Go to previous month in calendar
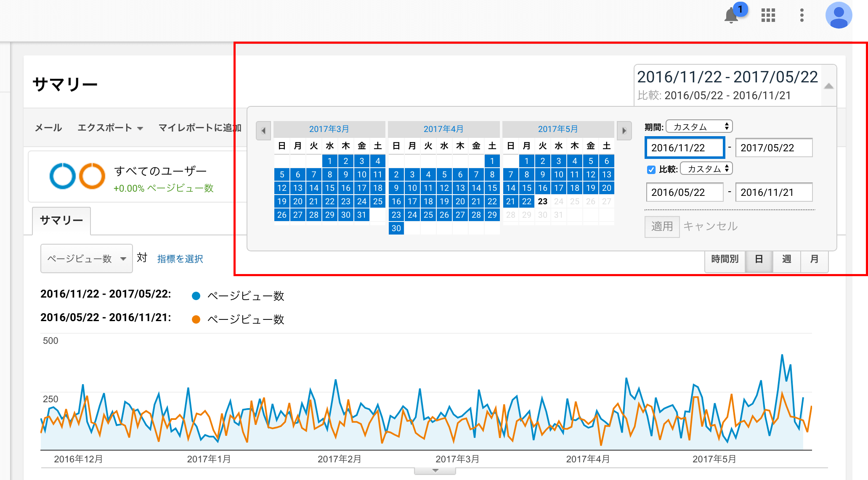The image size is (868, 480). click(x=263, y=131)
